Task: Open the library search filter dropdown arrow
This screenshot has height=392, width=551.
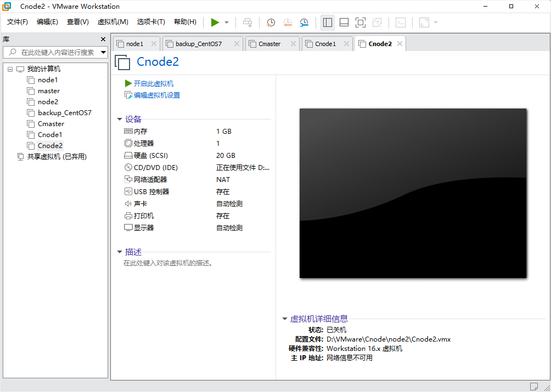Action: 104,52
